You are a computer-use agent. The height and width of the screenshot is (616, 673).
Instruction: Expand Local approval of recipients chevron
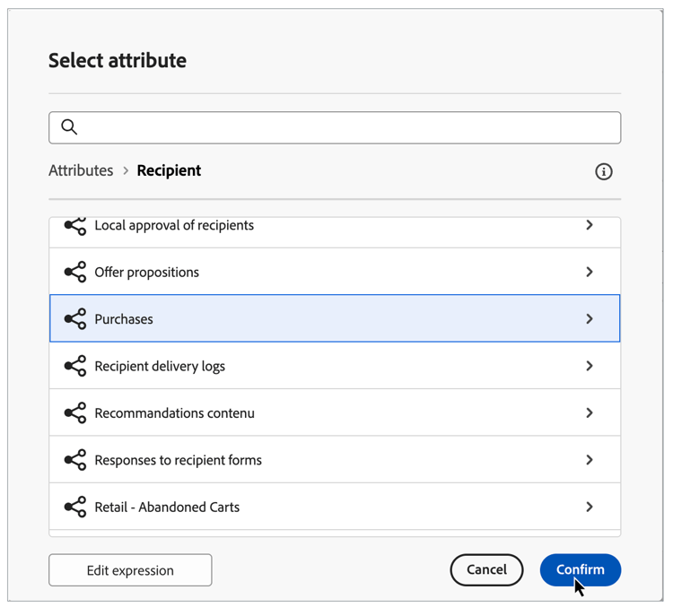[590, 225]
